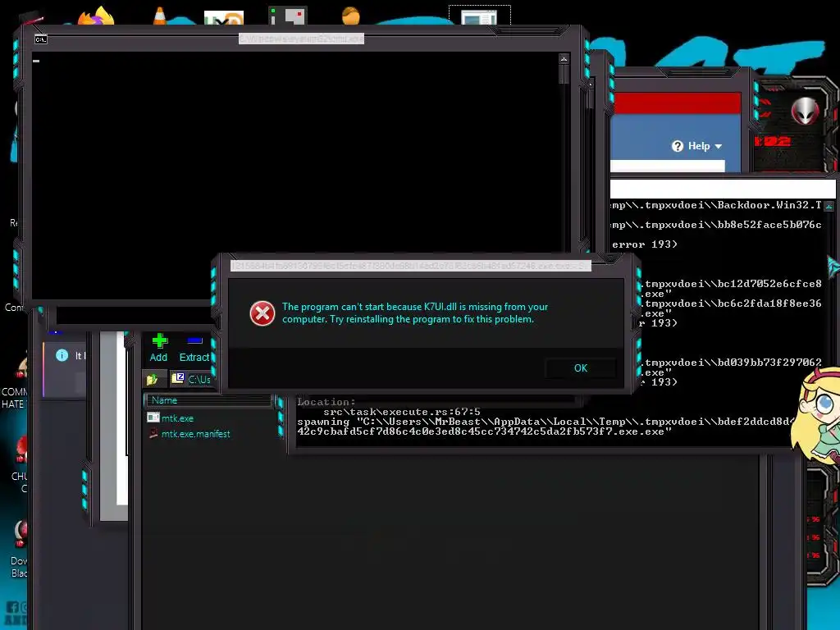Click the question mark icon beside Help
The height and width of the screenshot is (630, 840).
678,146
